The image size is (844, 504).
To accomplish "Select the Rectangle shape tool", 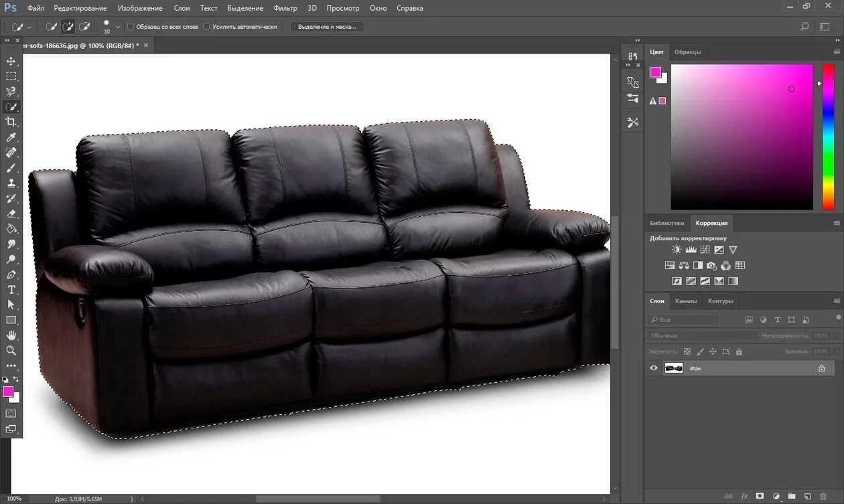I will [11, 320].
